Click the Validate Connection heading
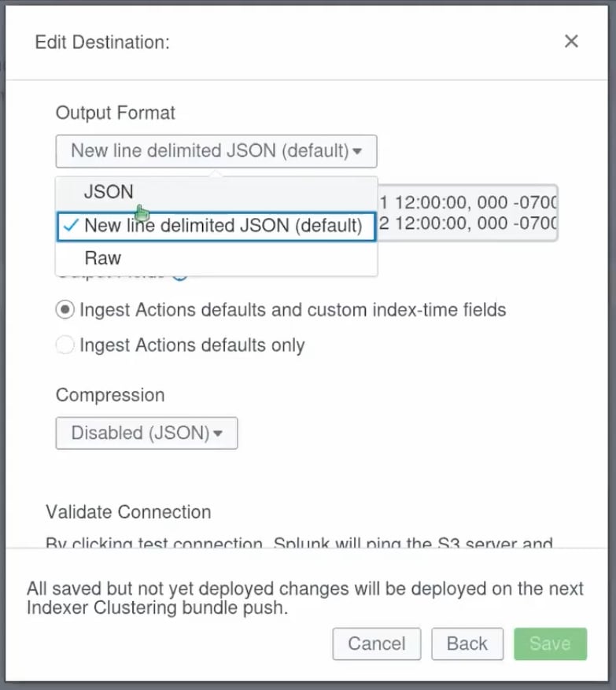 click(128, 512)
